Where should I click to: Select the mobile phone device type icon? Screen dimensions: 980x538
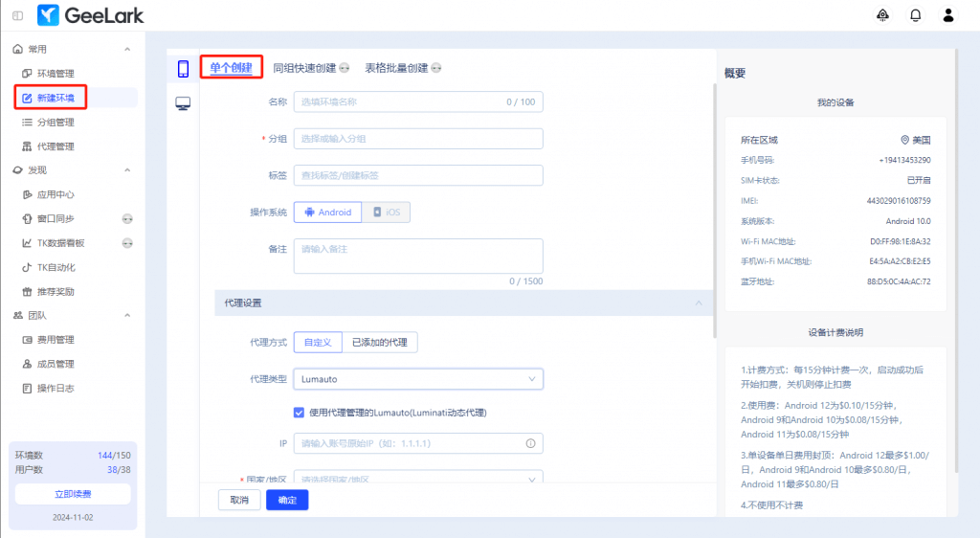pyautogui.click(x=183, y=69)
